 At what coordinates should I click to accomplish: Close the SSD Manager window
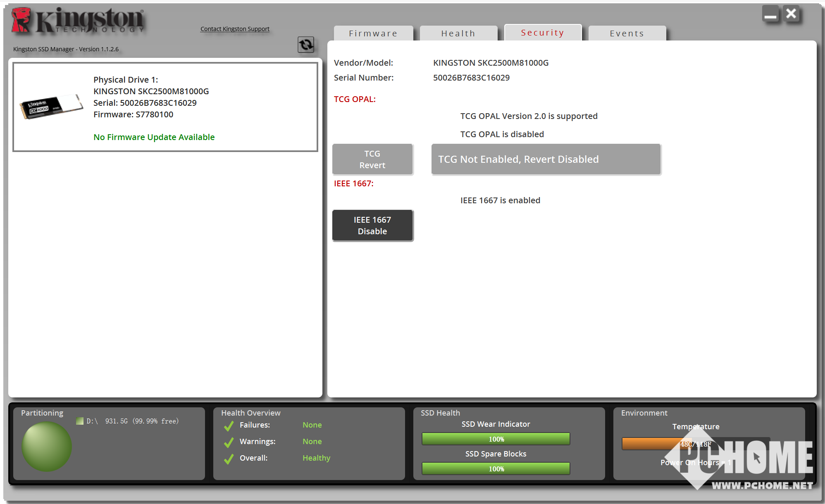click(791, 14)
